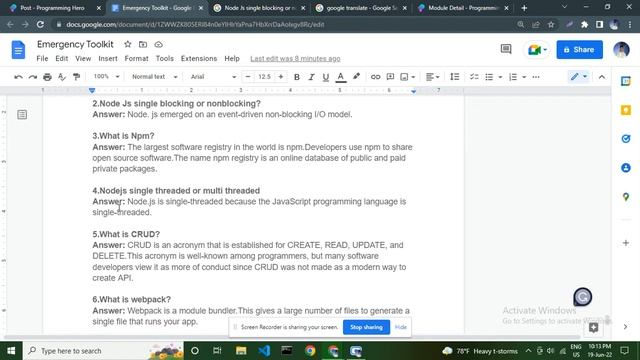Open line and paragraph spacing
Screen dimensions: 640x360
pyautogui.click(x=454, y=77)
